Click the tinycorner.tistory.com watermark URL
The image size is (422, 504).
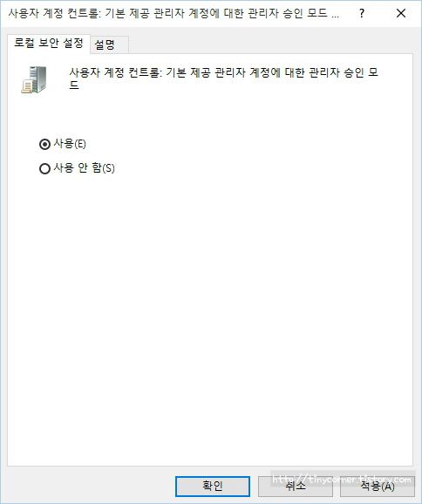coord(341,480)
